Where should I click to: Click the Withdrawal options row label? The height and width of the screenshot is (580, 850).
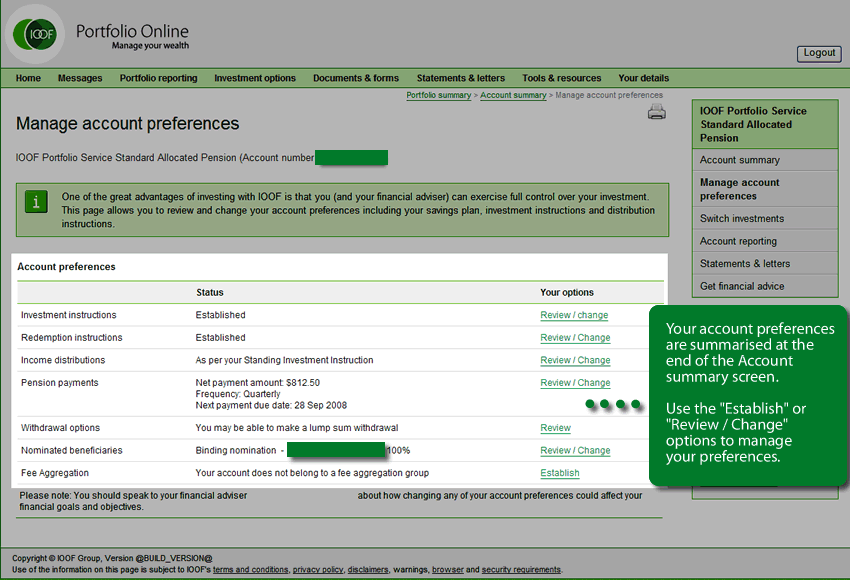coord(60,428)
